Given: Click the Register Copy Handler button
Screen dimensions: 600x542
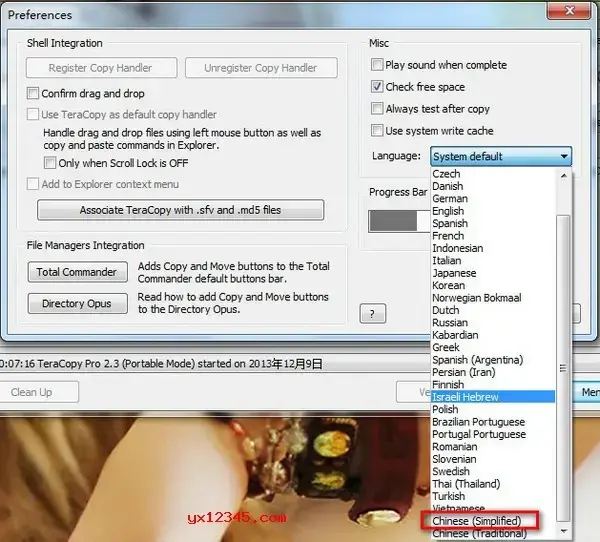Looking at the screenshot, I should point(101,68).
